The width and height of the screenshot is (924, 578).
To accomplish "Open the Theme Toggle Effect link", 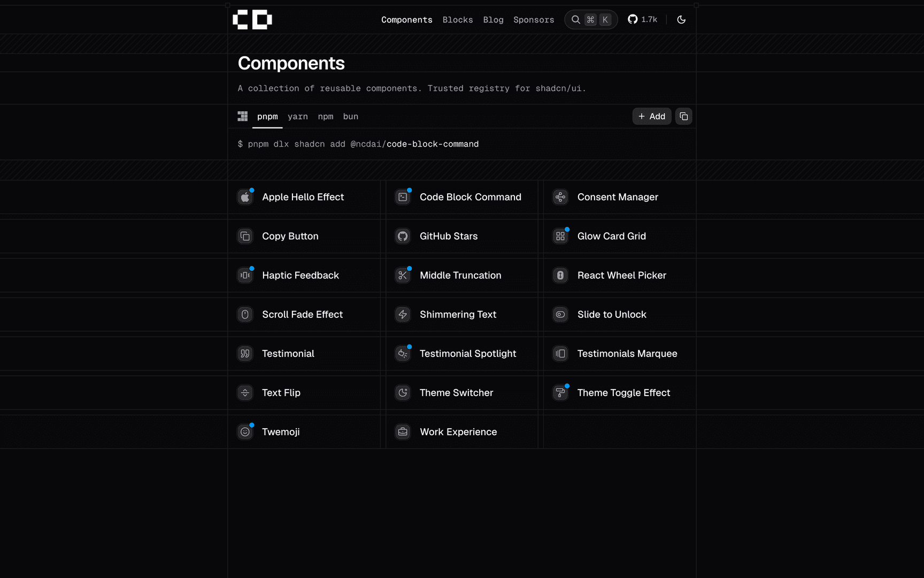I will click(x=620, y=392).
